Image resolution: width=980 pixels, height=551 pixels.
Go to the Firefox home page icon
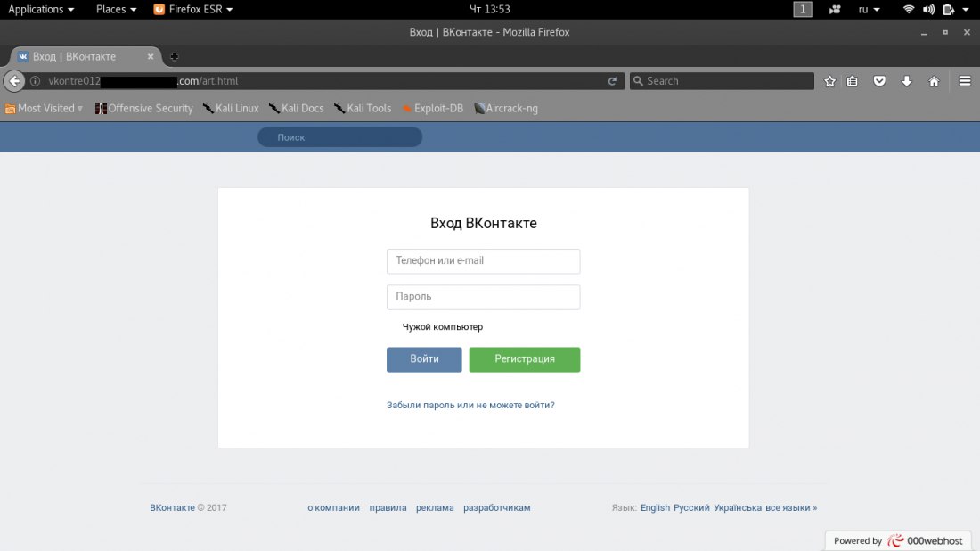pos(934,80)
